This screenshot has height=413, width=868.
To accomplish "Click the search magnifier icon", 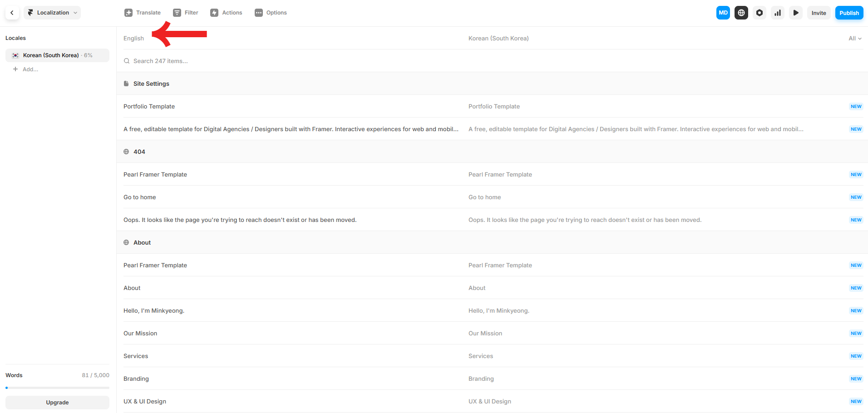I will coord(127,61).
